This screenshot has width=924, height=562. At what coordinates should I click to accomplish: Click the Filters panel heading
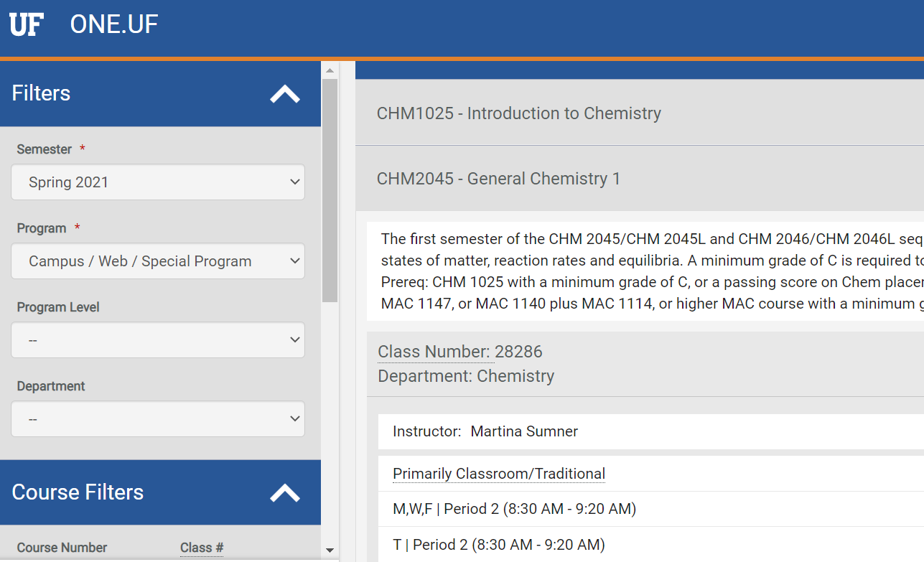coord(42,93)
